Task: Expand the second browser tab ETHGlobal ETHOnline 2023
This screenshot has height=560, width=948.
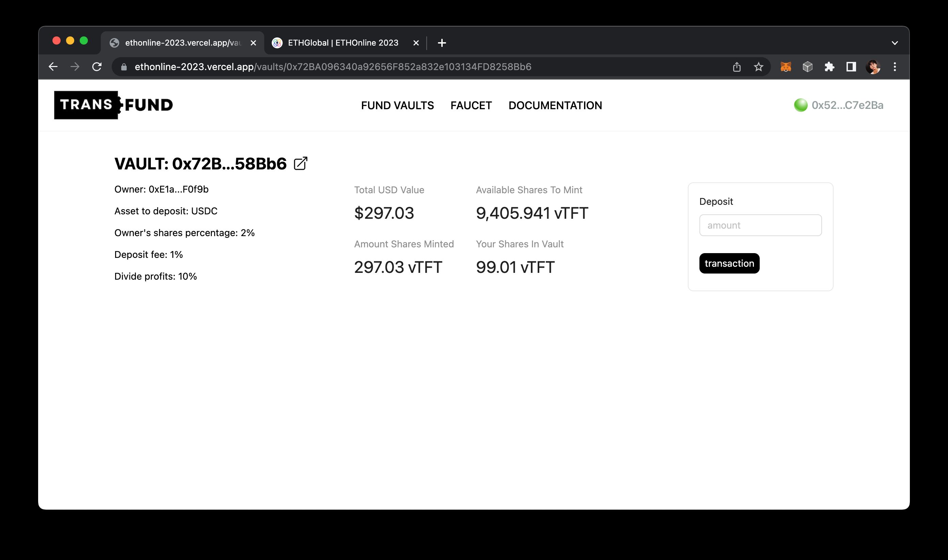Action: pos(339,42)
